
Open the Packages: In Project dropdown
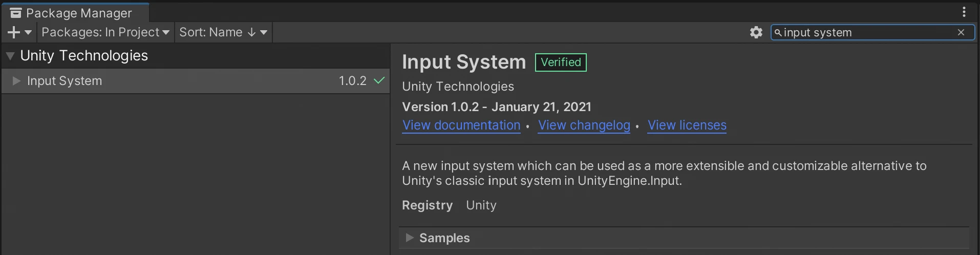(x=105, y=32)
